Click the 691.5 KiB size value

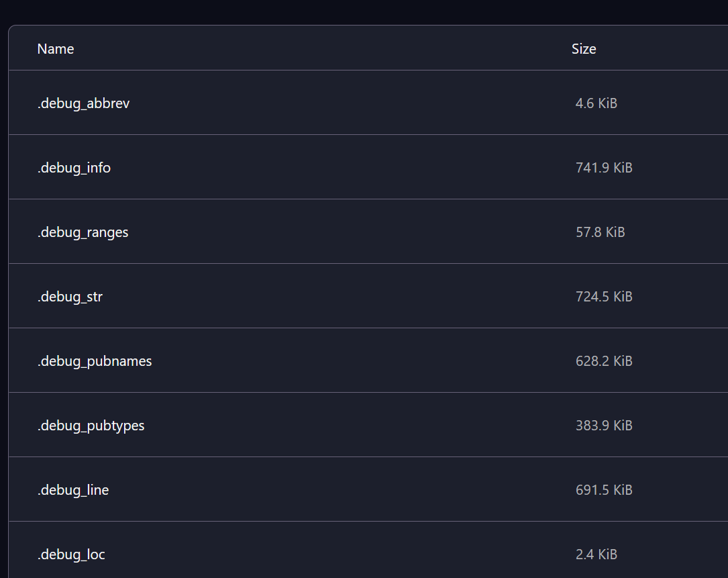tap(604, 490)
